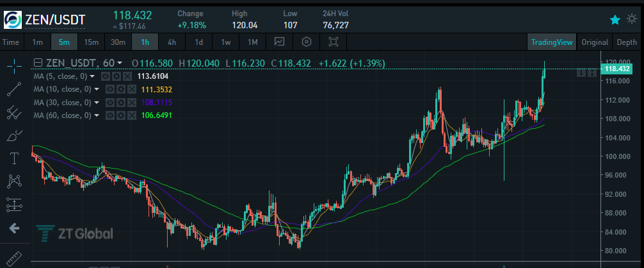Image resolution: width=644 pixels, height=268 pixels.
Task: Click the ZEN coin logo
Action: coord(12,19)
